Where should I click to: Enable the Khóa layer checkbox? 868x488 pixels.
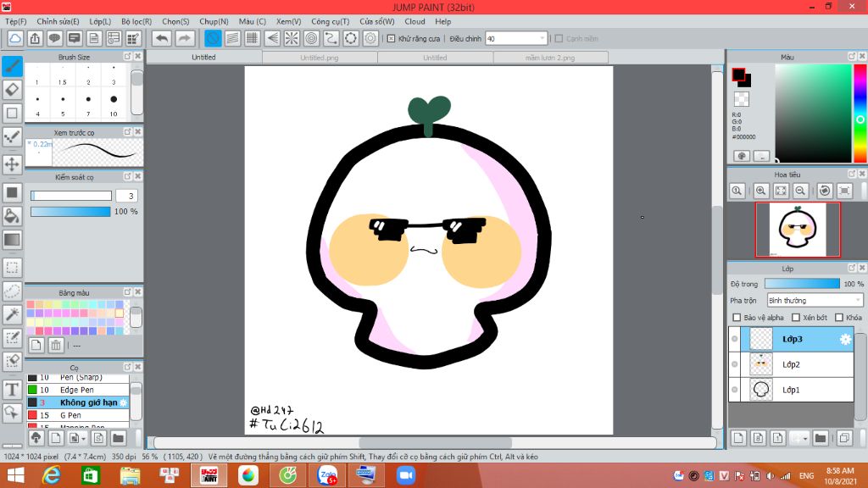[838, 318]
